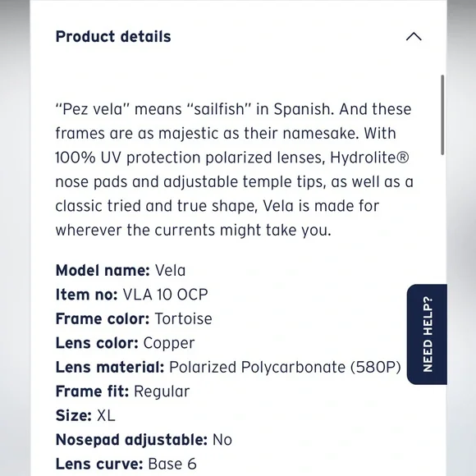The height and width of the screenshot is (476, 476).
Task: Click the last description line about currents
Action: pyautogui.click(x=194, y=230)
